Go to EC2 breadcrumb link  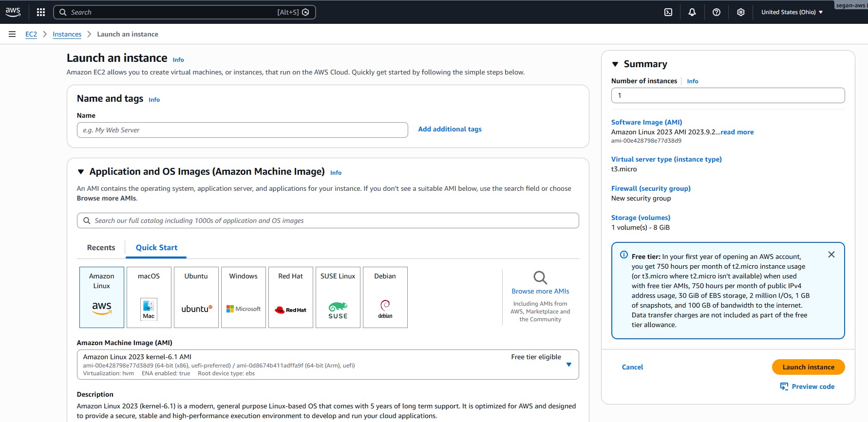pyautogui.click(x=31, y=34)
